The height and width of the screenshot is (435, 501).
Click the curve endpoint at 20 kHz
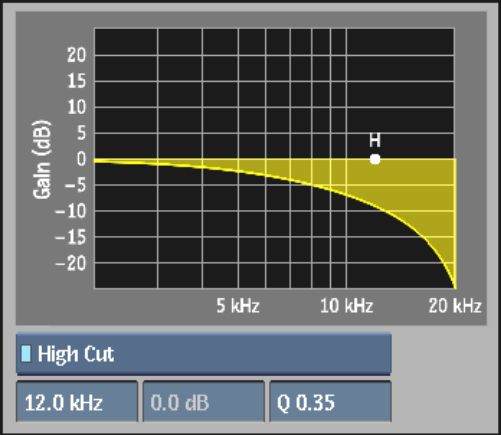coord(455,287)
